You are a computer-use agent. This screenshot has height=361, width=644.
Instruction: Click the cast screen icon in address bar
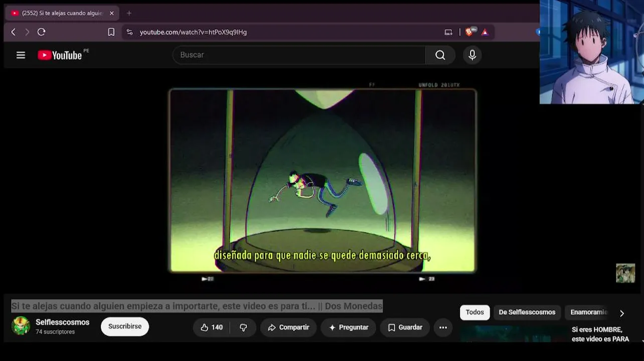coord(448,32)
